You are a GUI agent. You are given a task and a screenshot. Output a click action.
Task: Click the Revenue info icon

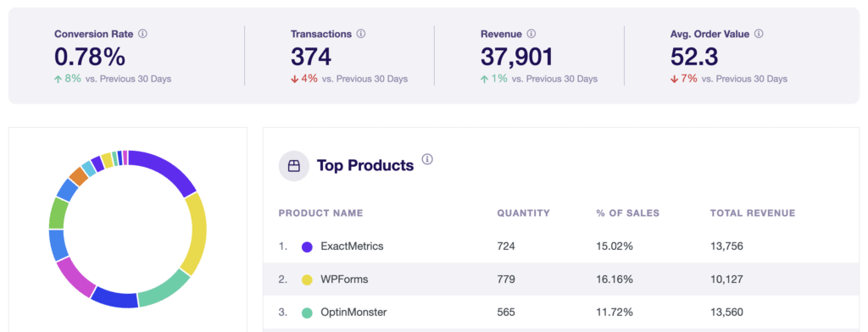click(531, 34)
